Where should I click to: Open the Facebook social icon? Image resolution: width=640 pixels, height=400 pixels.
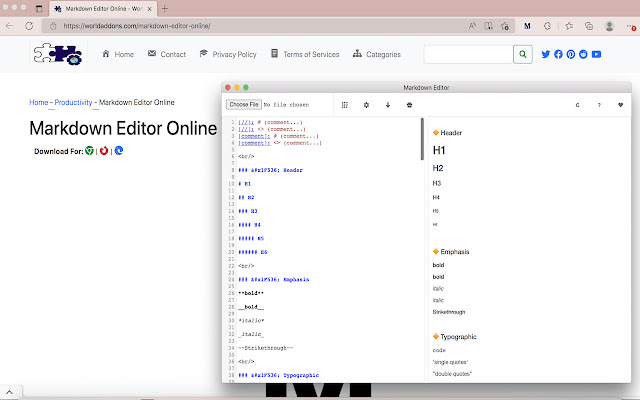pyautogui.click(x=558, y=54)
